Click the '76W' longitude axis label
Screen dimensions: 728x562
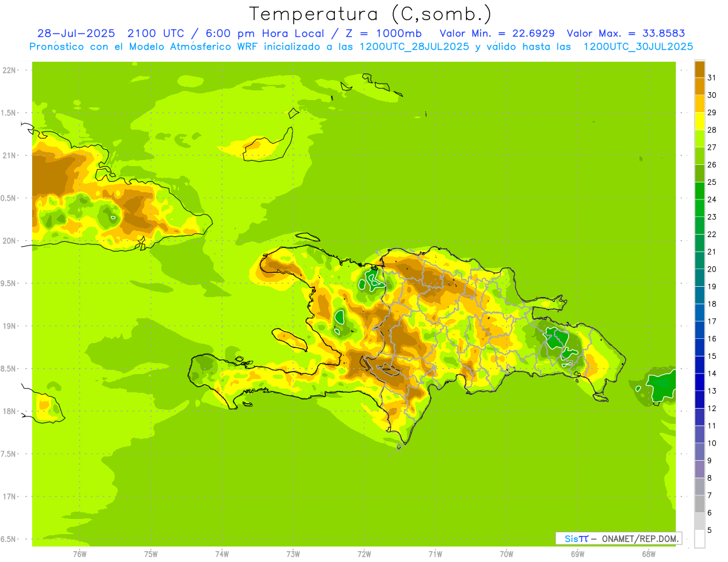[x=79, y=554]
